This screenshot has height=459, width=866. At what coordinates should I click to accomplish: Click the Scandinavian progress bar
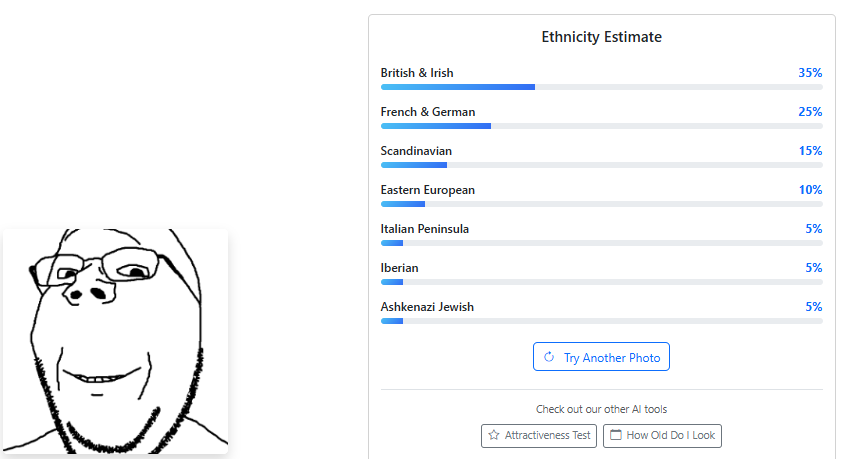pos(601,165)
